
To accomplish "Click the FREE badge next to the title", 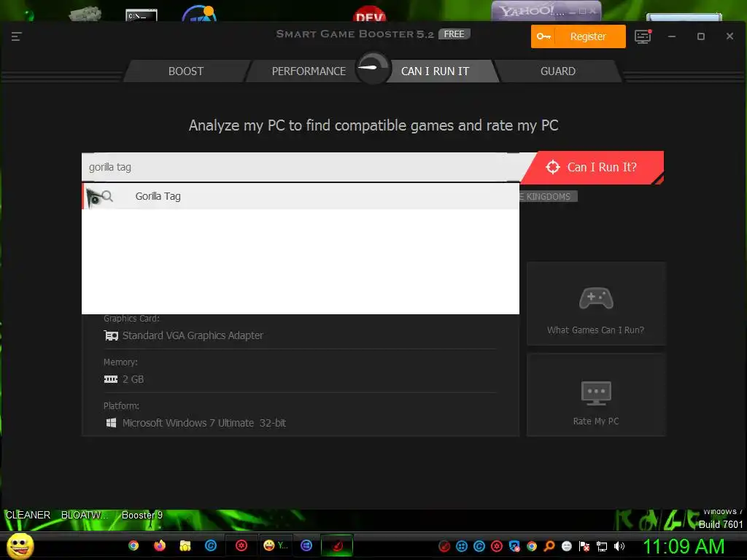I will tap(454, 34).
